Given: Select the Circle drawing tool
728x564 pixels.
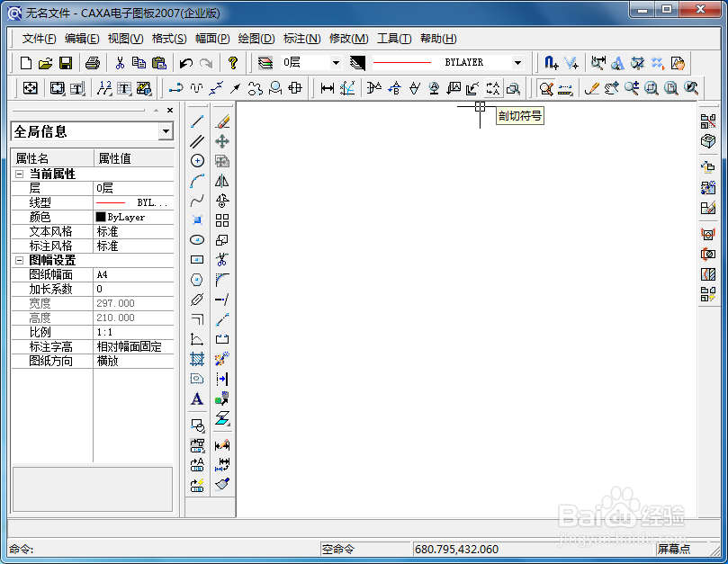Looking at the screenshot, I should (x=197, y=161).
